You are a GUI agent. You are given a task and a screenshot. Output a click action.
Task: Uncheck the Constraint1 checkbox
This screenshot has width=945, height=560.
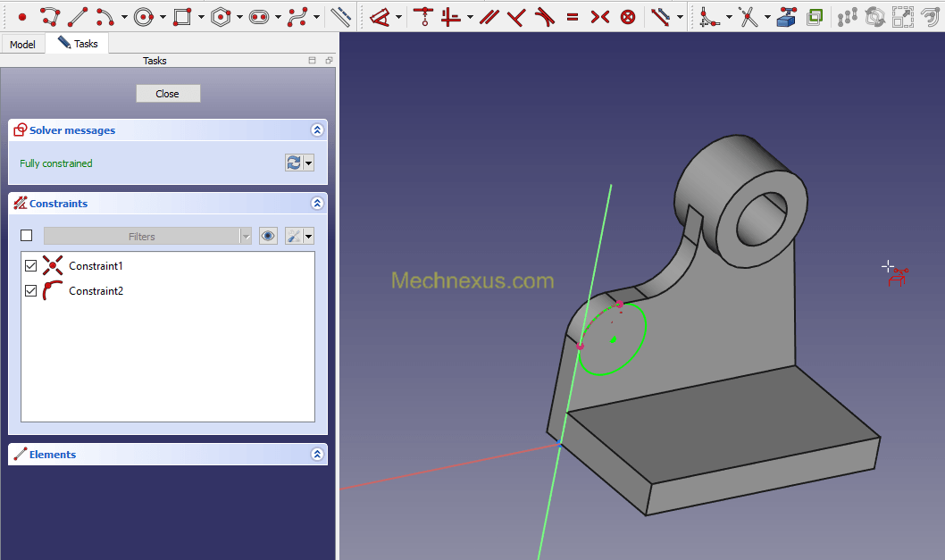click(x=31, y=265)
